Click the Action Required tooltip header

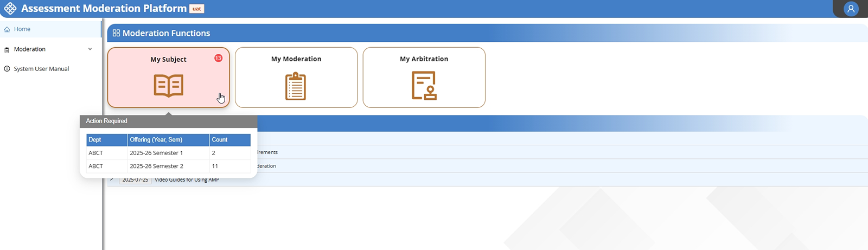tap(169, 121)
